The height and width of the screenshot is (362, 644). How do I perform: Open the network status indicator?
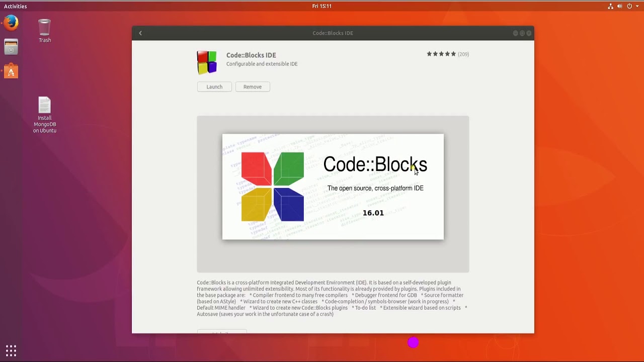pyautogui.click(x=610, y=6)
